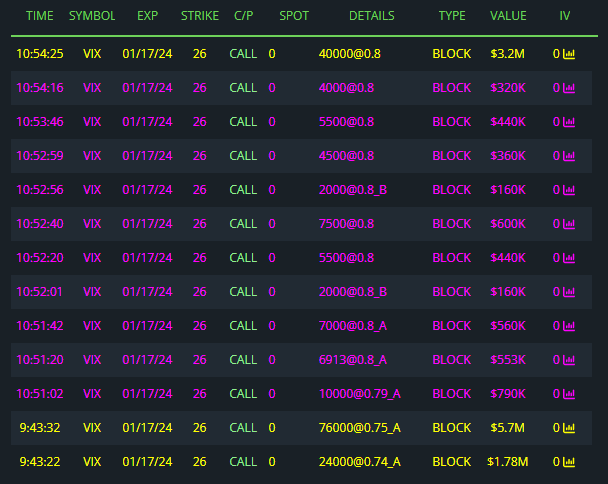Open chart icon for the 10:54:16 row
Image resolution: width=608 pixels, height=484 pixels.
[x=569, y=88]
